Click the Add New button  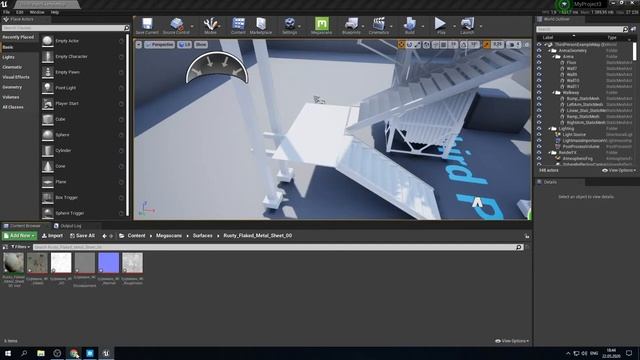[x=19, y=236]
